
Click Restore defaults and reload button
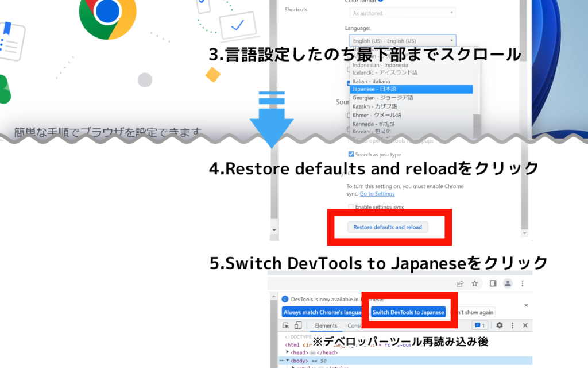(388, 227)
